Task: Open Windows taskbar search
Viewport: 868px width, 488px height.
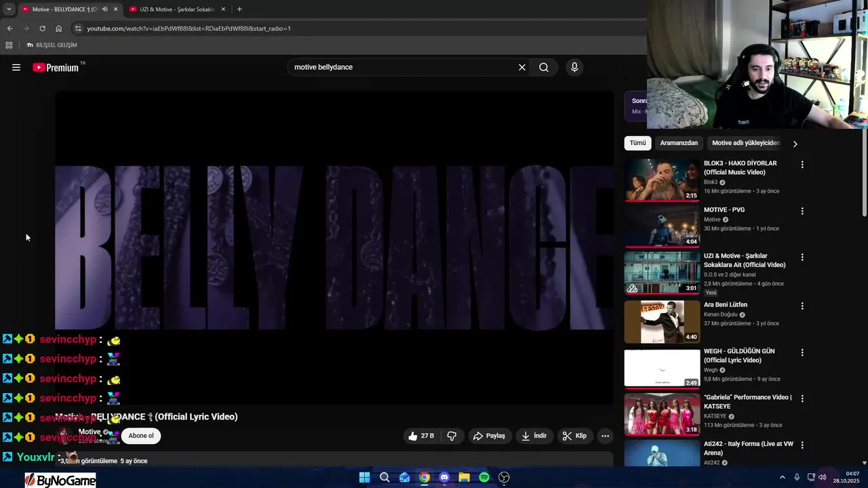Action: click(384, 477)
